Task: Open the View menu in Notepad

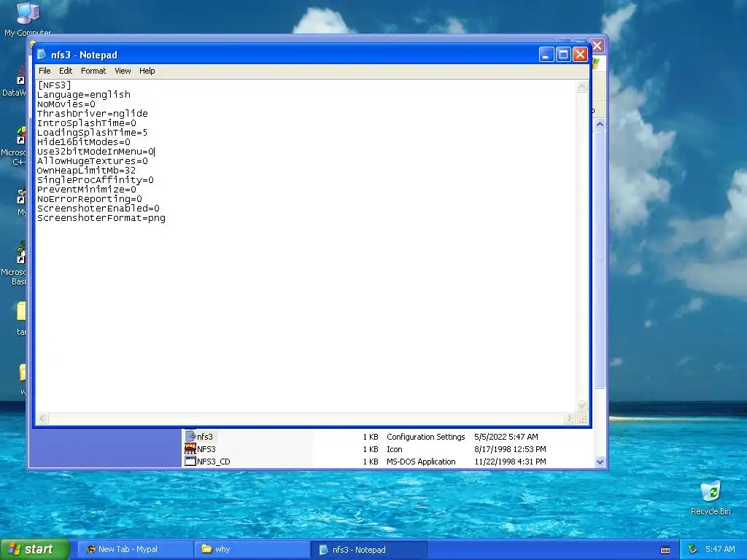Action: coord(123,71)
